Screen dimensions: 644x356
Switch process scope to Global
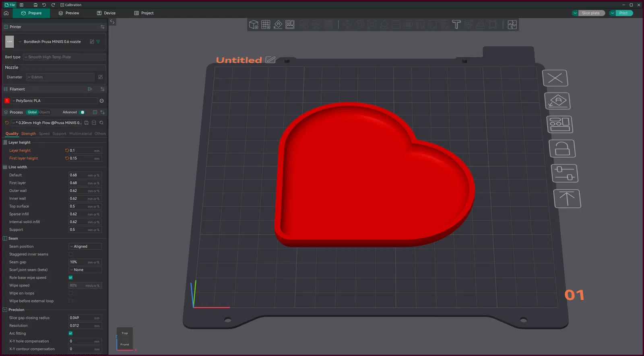coord(32,112)
